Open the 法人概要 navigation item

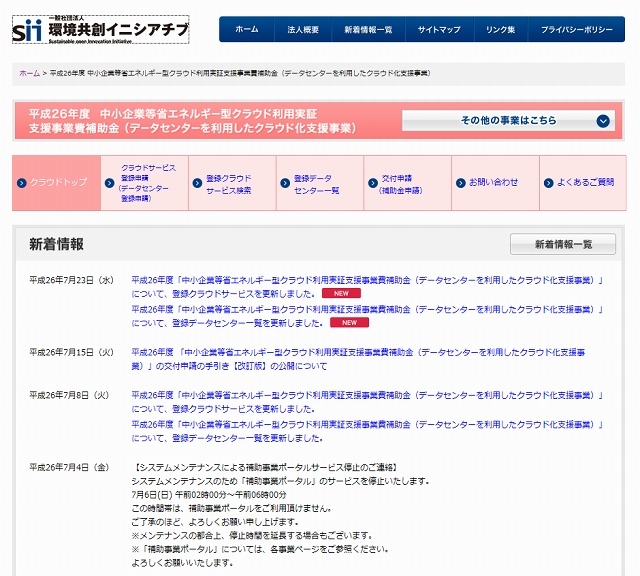(303, 29)
